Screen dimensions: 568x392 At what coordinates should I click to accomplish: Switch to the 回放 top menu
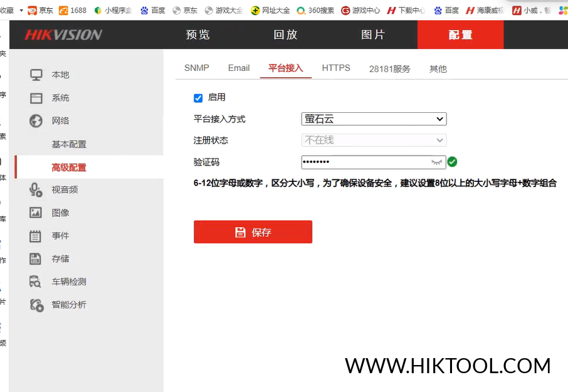coord(285,34)
